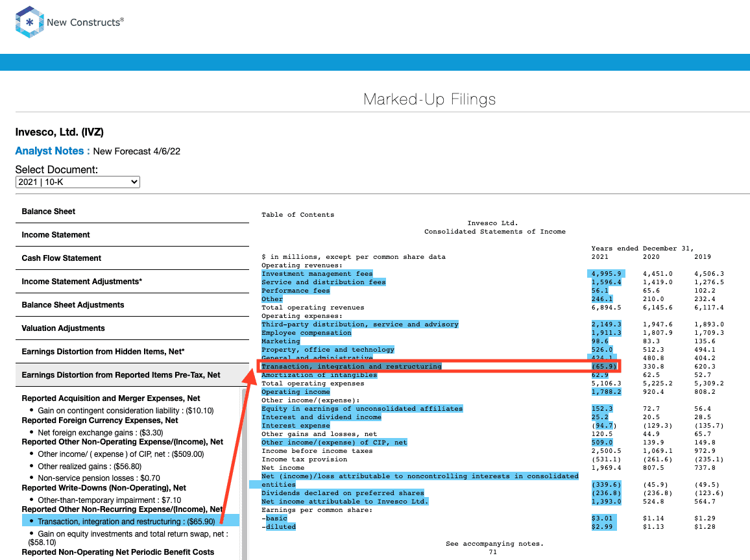Click the New Constructs hexagon logo icon

coord(30,22)
